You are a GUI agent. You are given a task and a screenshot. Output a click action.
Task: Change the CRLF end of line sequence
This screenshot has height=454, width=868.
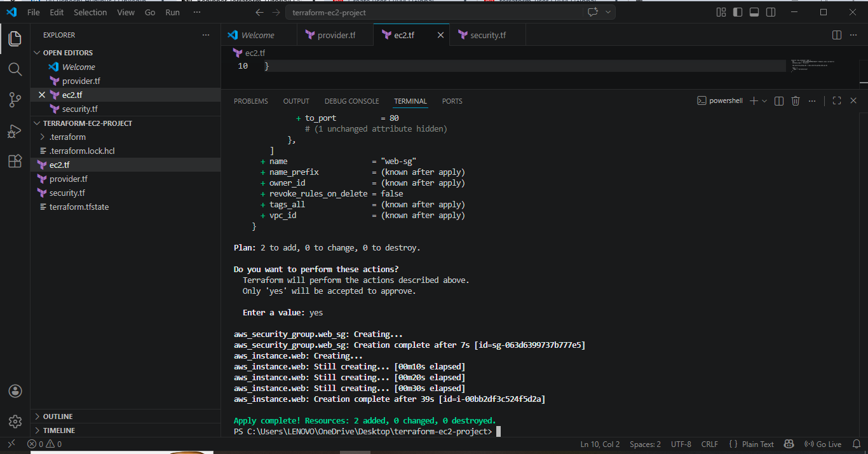[710, 444]
